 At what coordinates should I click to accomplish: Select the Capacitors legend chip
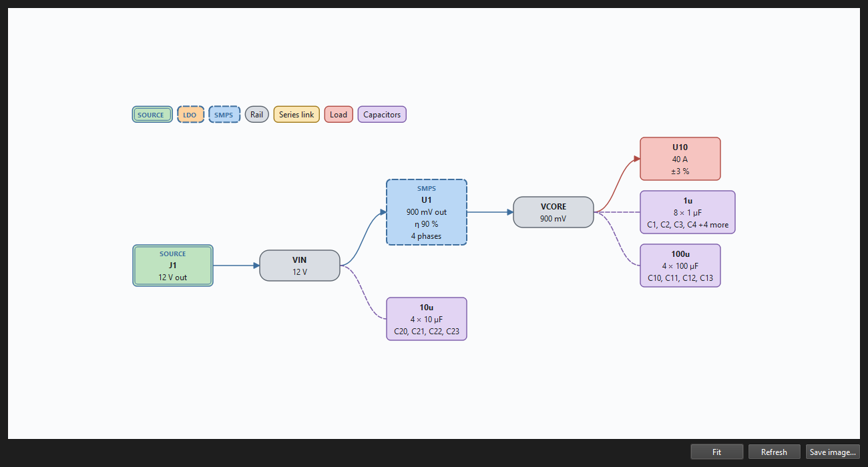pyautogui.click(x=382, y=115)
